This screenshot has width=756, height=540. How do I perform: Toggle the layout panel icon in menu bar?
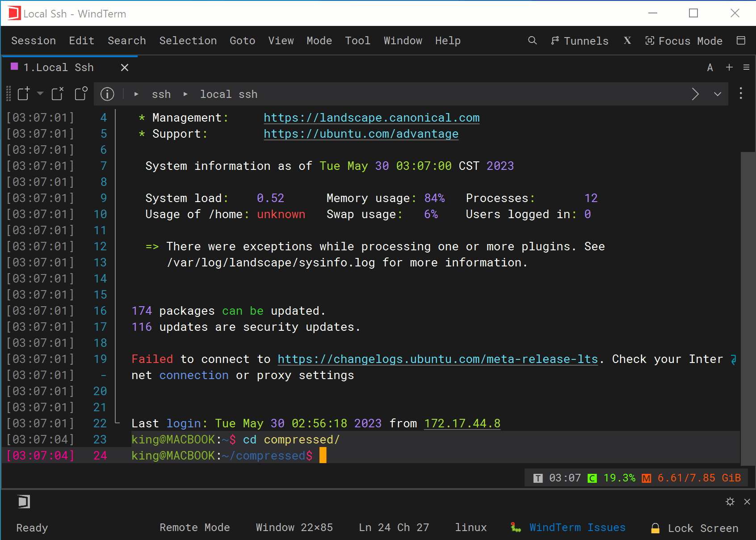coord(741,41)
